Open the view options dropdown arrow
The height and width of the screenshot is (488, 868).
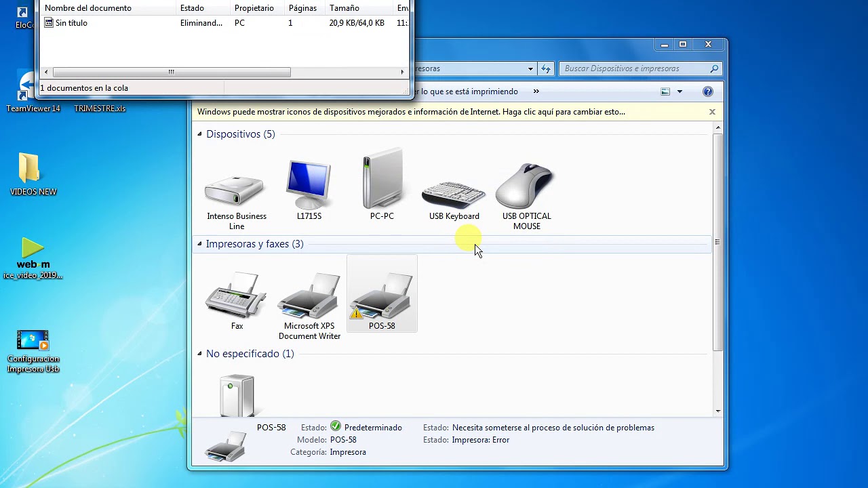coord(679,91)
